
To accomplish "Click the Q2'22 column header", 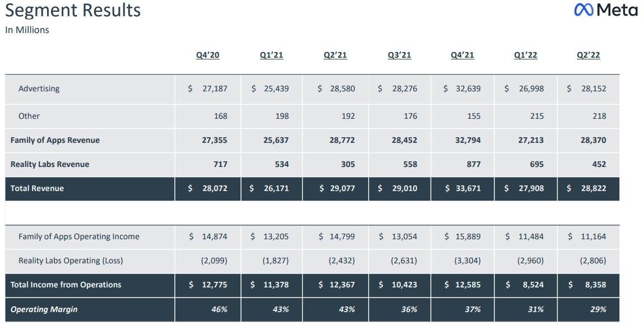I will (589, 55).
